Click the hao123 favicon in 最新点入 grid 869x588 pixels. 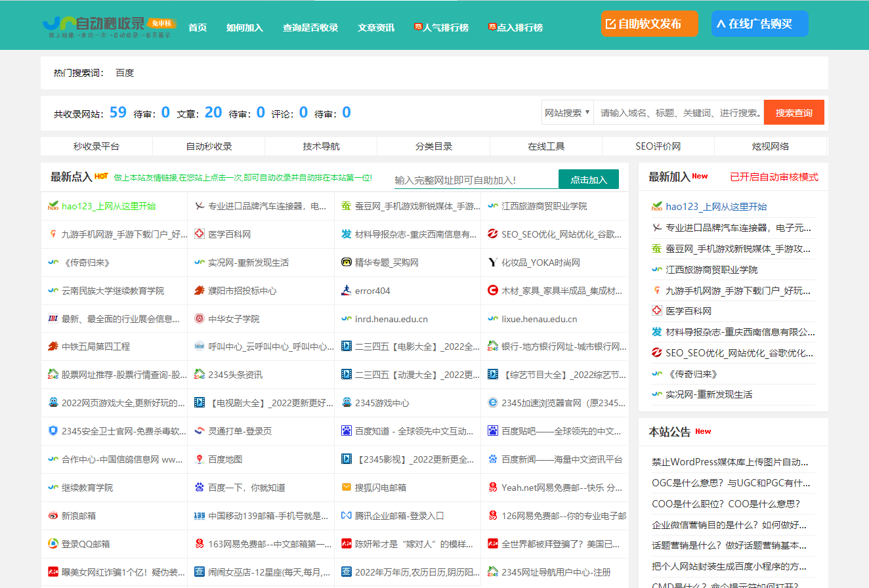click(x=53, y=206)
